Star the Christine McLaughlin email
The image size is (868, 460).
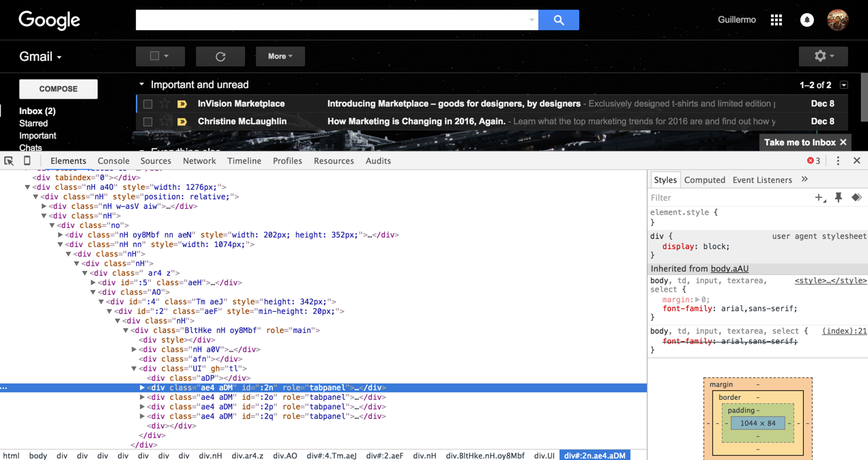[164, 121]
